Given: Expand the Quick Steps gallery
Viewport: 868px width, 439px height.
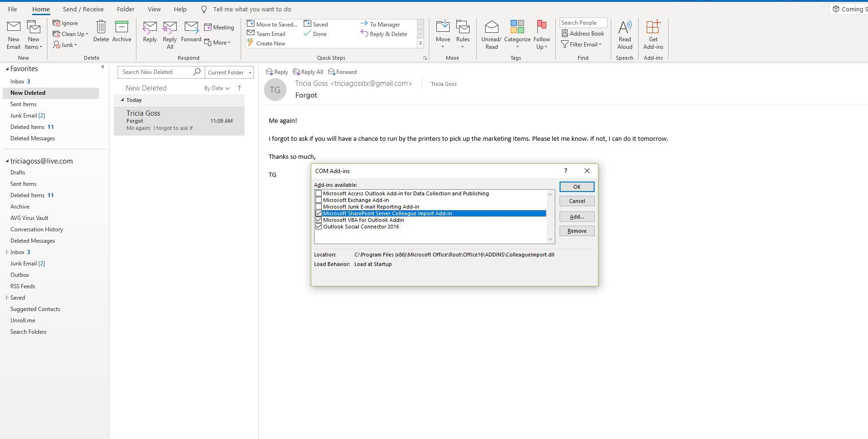Looking at the screenshot, I should pyautogui.click(x=420, y=44).
